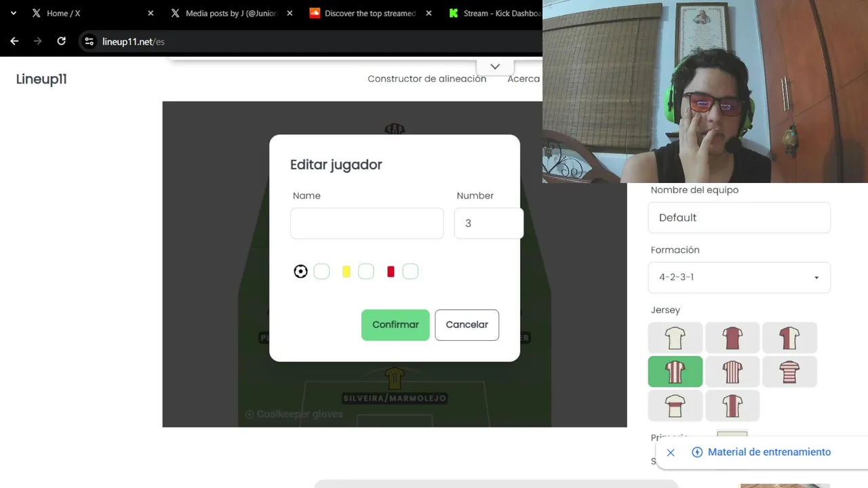Screen dimensions: 868x488
Task: Click the goalkeeper jersey number 1
Action: (x=395, y=378)
